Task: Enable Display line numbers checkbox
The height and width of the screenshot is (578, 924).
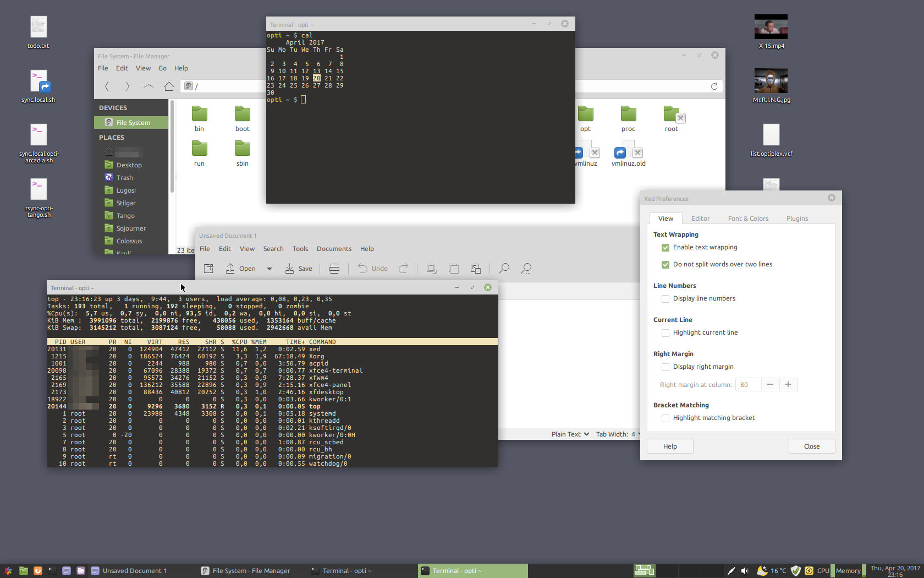Action: [x=665, y=299]
